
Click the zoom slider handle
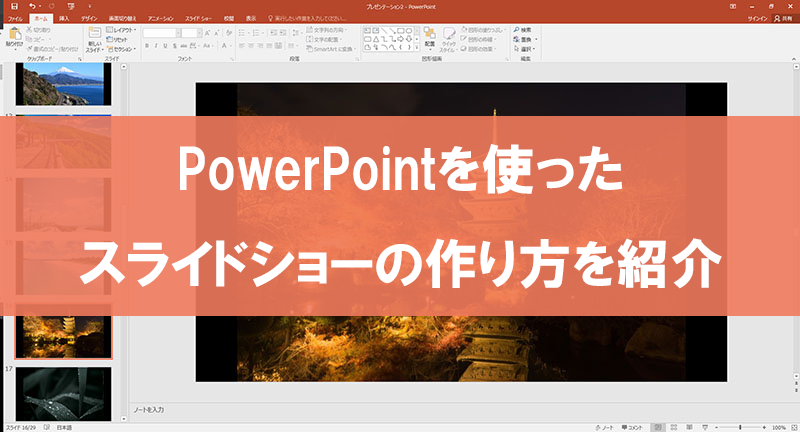click(x=740, y=427)
